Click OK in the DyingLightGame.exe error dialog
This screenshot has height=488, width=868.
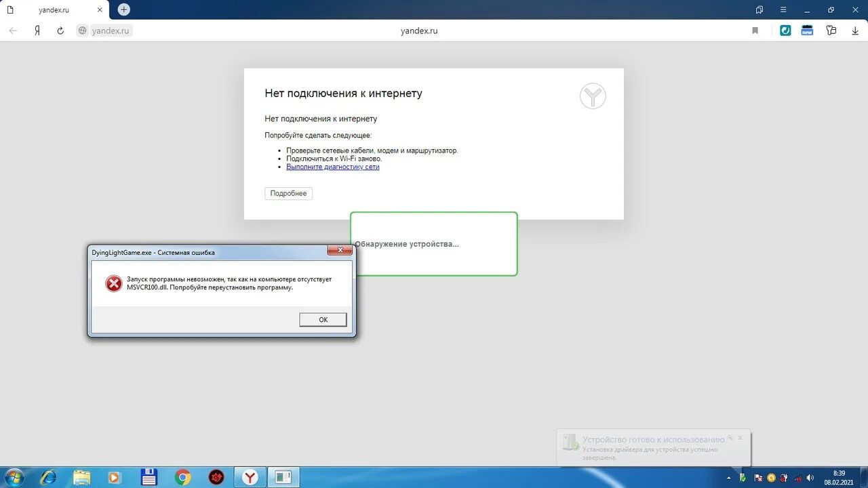(x=323, y=320)
